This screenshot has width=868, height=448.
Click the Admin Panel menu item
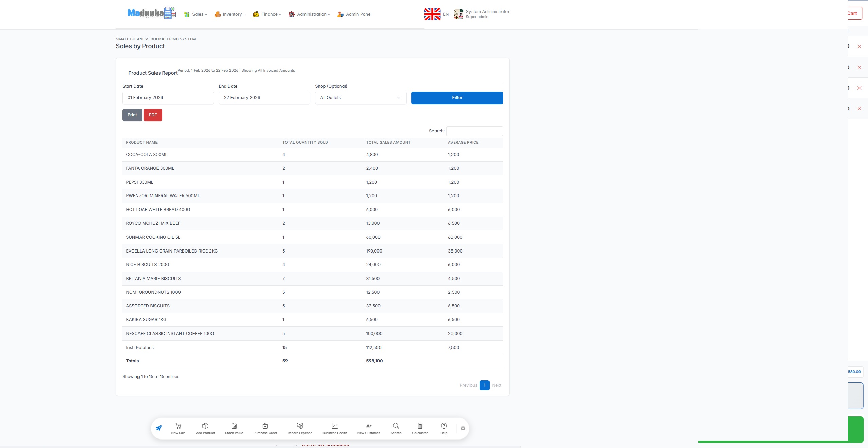(x=354, y=14)
